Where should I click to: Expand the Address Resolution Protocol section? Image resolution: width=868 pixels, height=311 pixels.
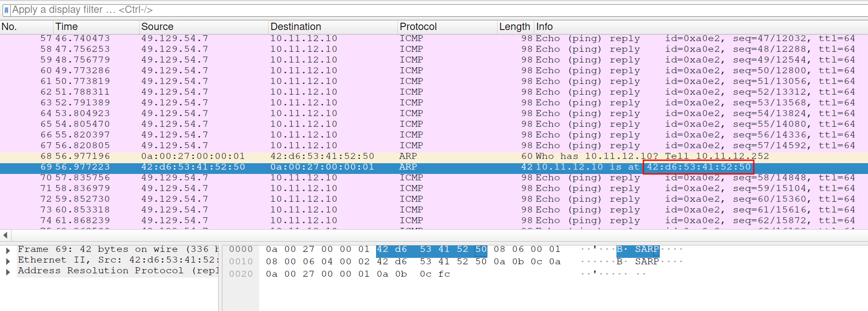(x=8, y=272)
